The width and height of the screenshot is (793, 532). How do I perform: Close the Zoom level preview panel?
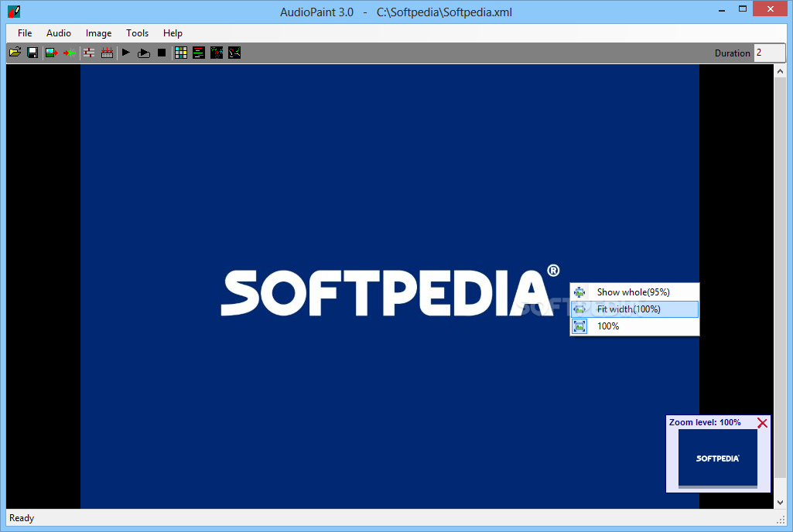pos(762,423)
